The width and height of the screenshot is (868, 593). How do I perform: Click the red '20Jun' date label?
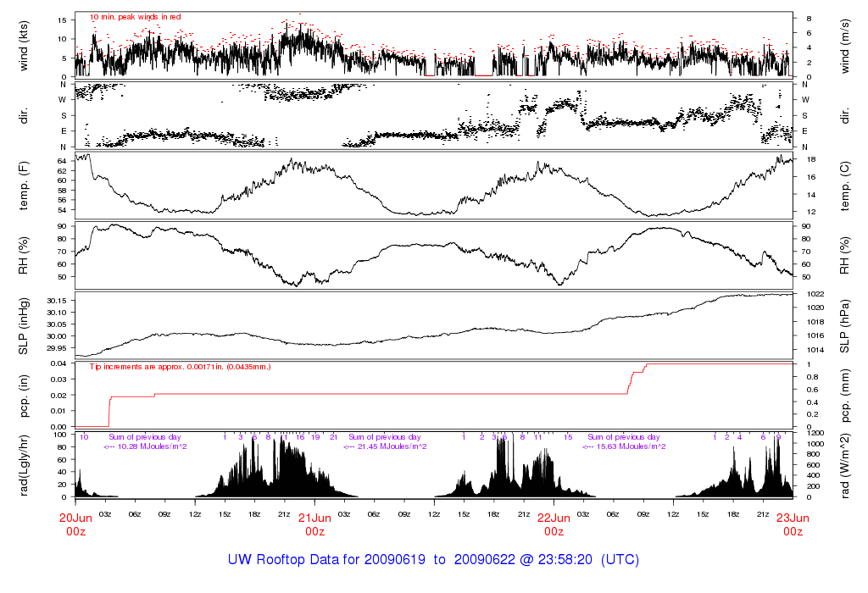click(x=75, y=518)
